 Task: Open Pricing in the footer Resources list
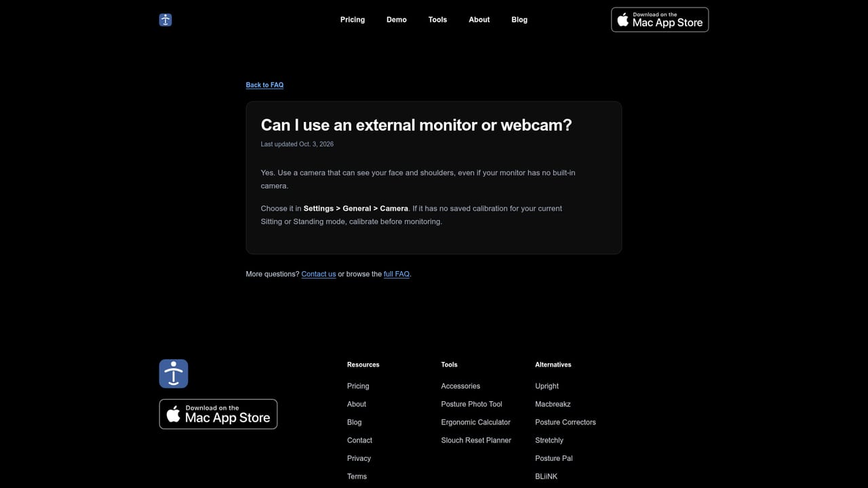click(358, 386)
